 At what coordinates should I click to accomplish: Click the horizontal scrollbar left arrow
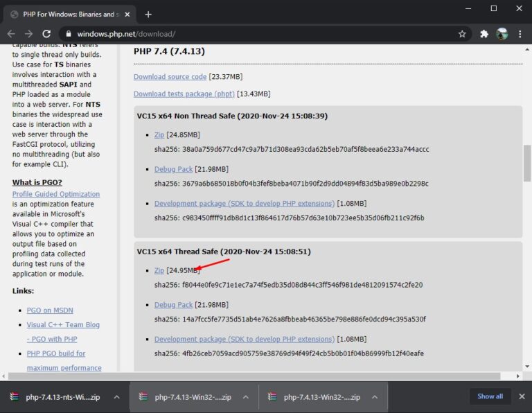(x=3, y=376)
